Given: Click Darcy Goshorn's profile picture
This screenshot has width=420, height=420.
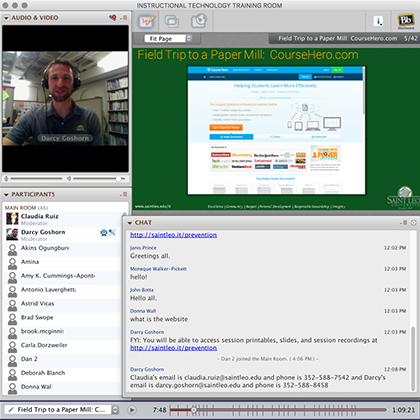Looking at the screenshot, I should point(12,235).
